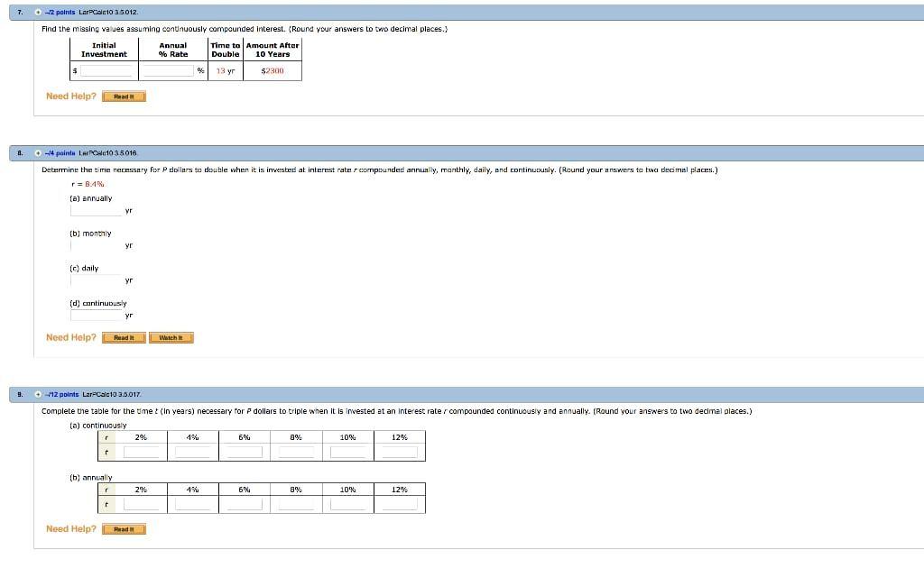Viewport: 924px width, 568px height.
Task: Click continuous table field under 8%
Action: (x=296, y=452)
